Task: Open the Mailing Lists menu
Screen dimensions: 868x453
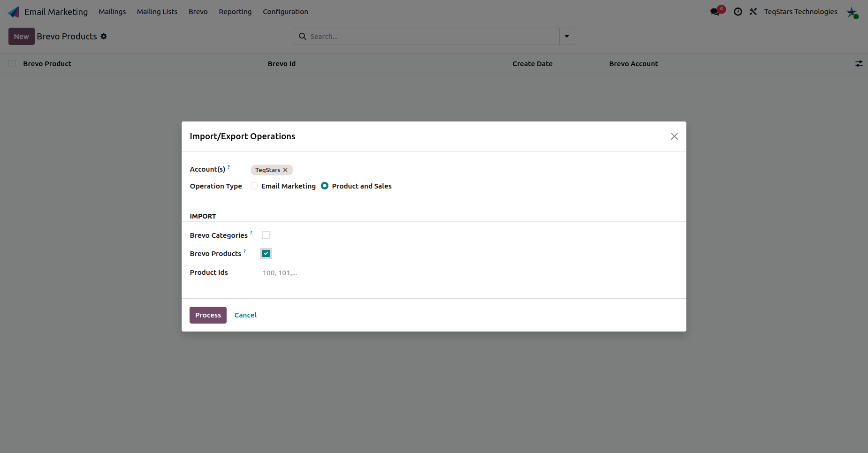Action: click(157, 12)
